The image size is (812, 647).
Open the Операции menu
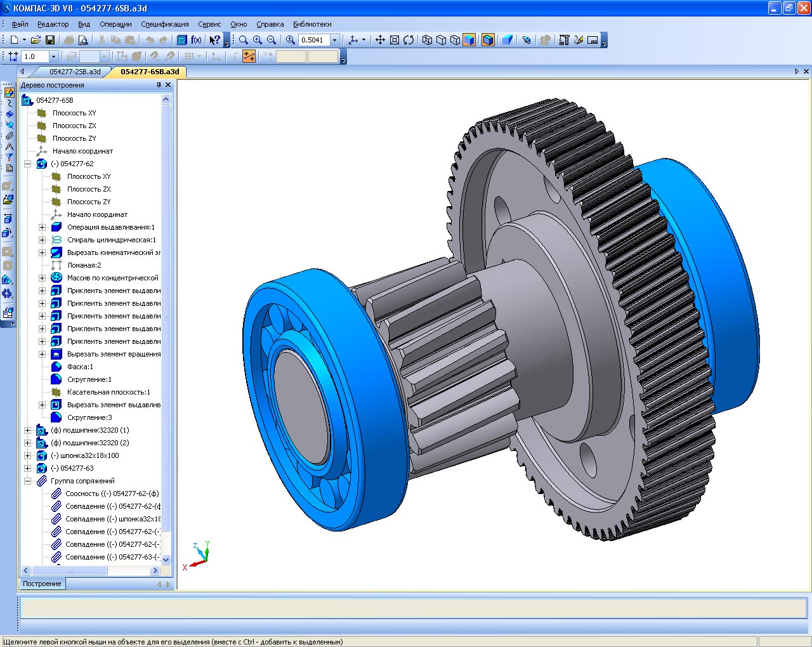pos(115,24)
